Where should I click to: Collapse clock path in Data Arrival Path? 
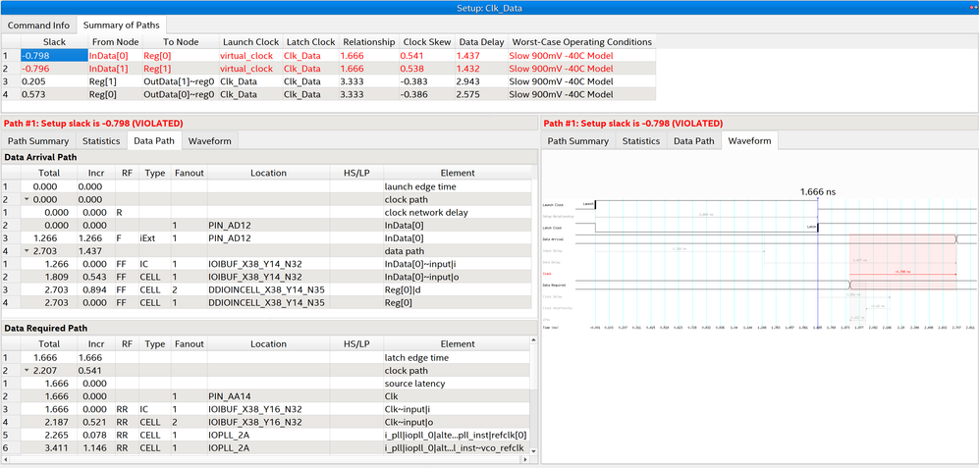[x=27, y=199]
